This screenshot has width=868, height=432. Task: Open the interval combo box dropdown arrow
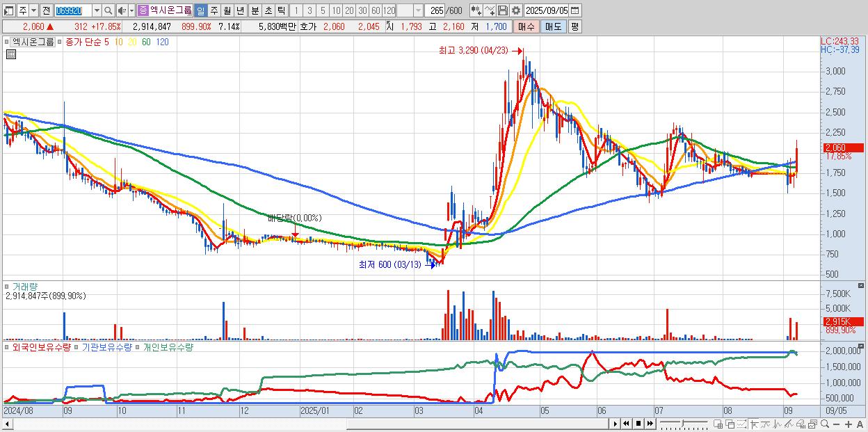pos(418,10)
